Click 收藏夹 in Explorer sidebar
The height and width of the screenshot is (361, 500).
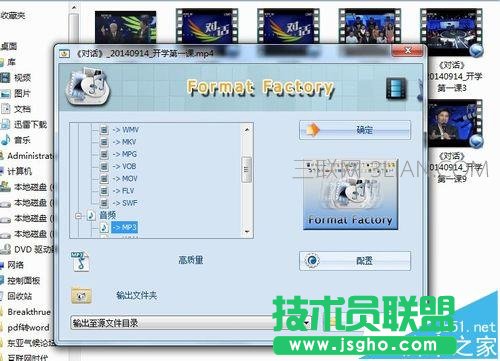coord(13,15)
